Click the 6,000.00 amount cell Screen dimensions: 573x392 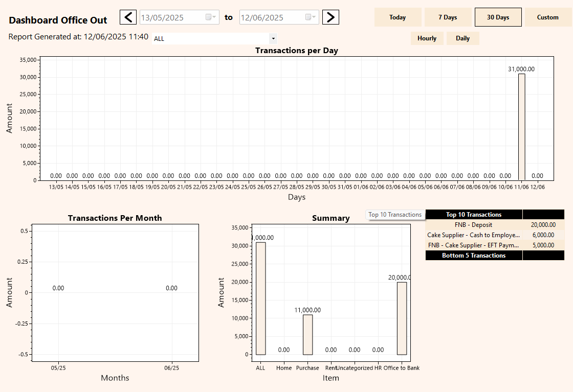(543, 235)
